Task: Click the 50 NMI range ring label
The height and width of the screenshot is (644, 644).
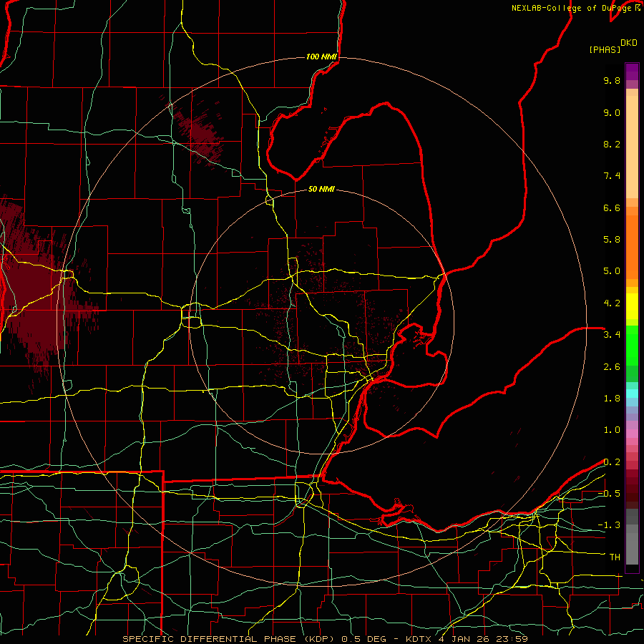Action: [x=321, y=189]
